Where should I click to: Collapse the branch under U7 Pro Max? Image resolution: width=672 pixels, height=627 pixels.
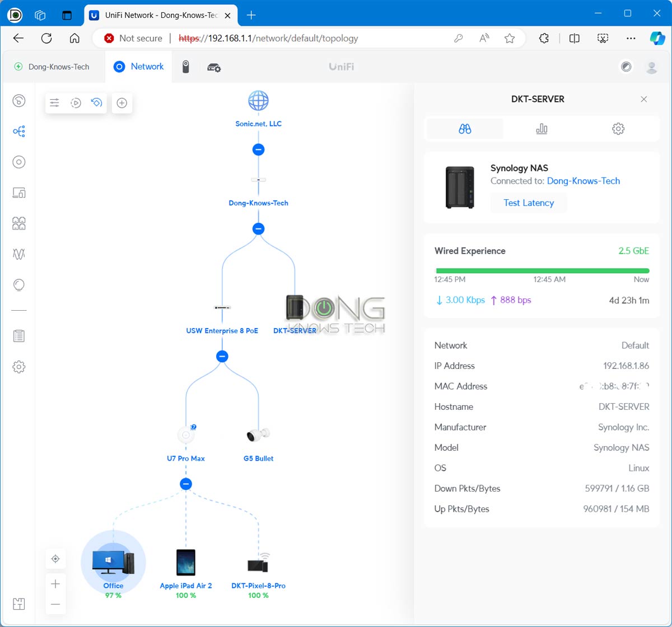(x=186, y=484)
